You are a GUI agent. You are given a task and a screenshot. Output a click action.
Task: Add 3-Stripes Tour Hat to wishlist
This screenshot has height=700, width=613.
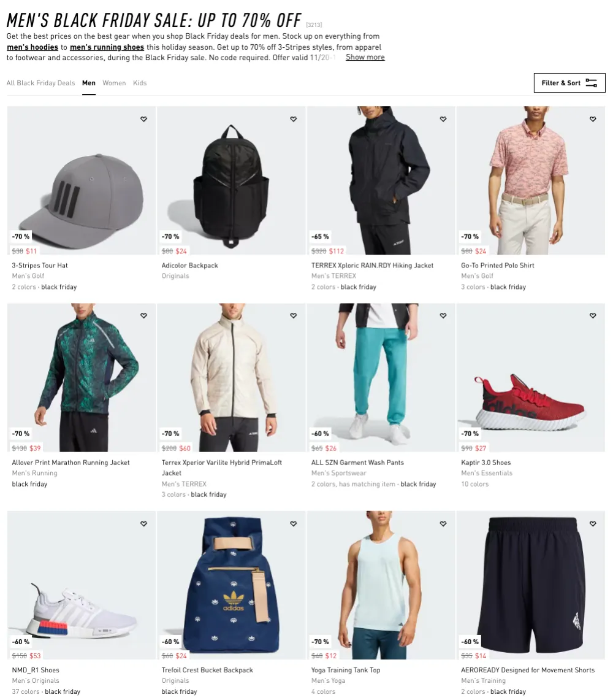(143, 119)
